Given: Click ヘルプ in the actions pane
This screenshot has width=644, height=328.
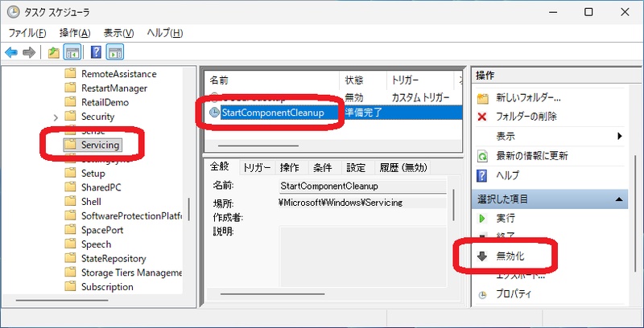Looking at the screenshot, I should tap(508, 175).
